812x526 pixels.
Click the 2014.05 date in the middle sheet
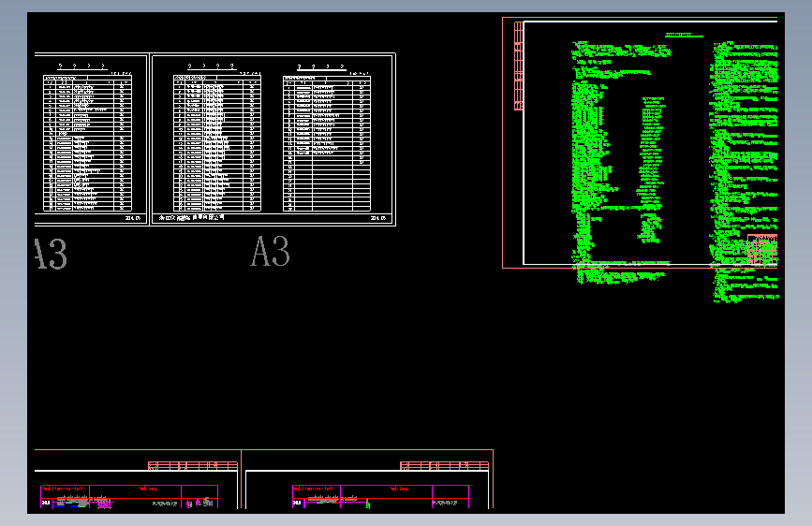click(x=378, y=218)
